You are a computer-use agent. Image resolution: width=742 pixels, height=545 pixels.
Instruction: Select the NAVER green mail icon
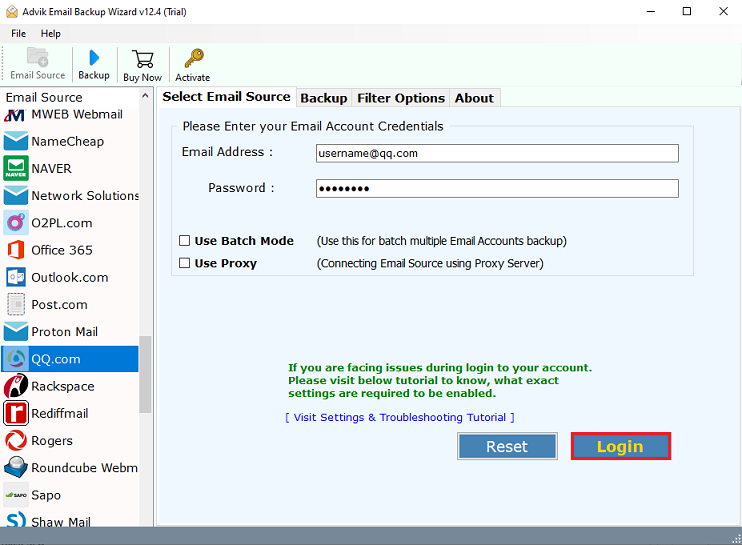16,168
